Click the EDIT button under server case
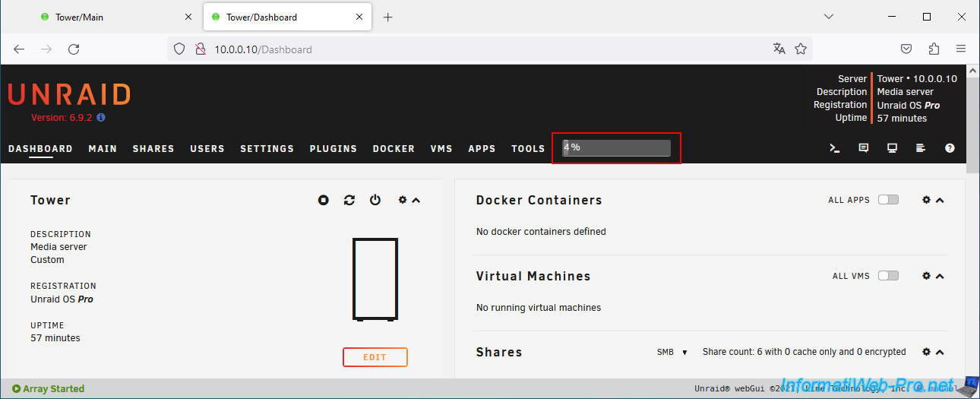 (x=375, y=357)
